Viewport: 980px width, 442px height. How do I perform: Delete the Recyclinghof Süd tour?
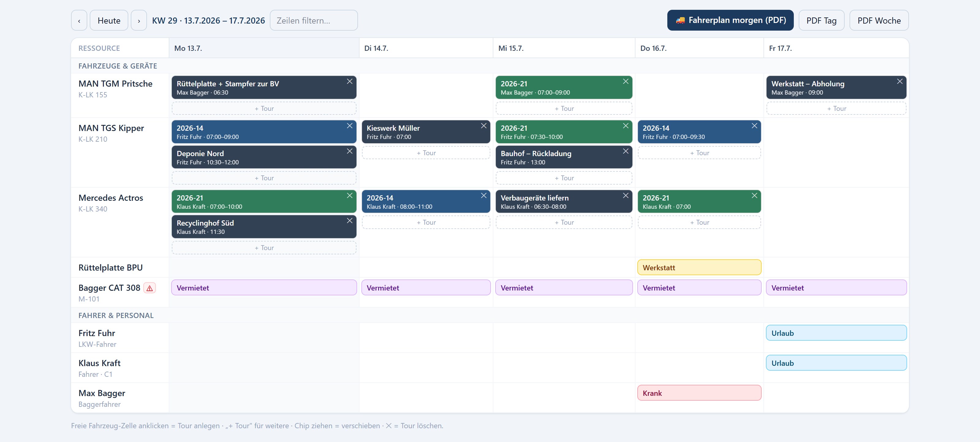349,221
